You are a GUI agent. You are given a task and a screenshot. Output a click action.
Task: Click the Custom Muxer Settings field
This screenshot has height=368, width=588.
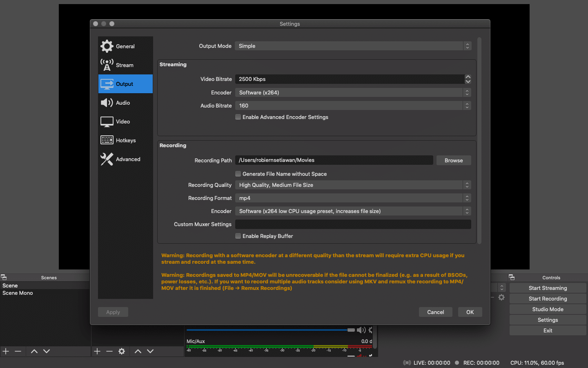[353, 224]
